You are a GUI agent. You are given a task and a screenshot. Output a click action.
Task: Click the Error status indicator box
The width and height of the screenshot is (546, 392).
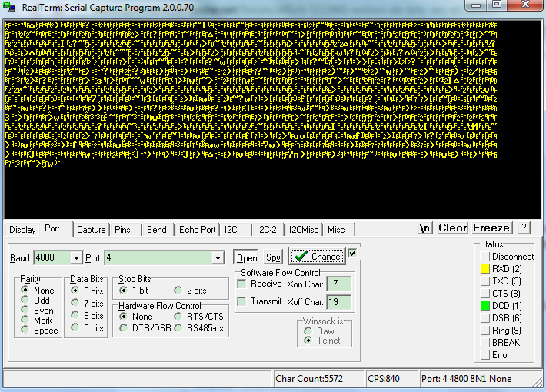click(x=484, y=355)
